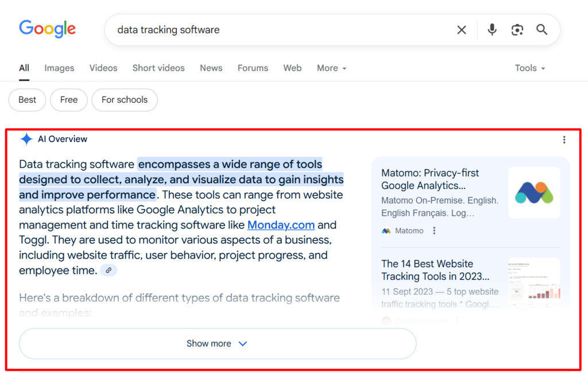Image resolution: width=588 pixels, height=381 pixels.
Task: Click the 'AI Overview' heading text
Action: pyautogui.click(x=63, y=139)
